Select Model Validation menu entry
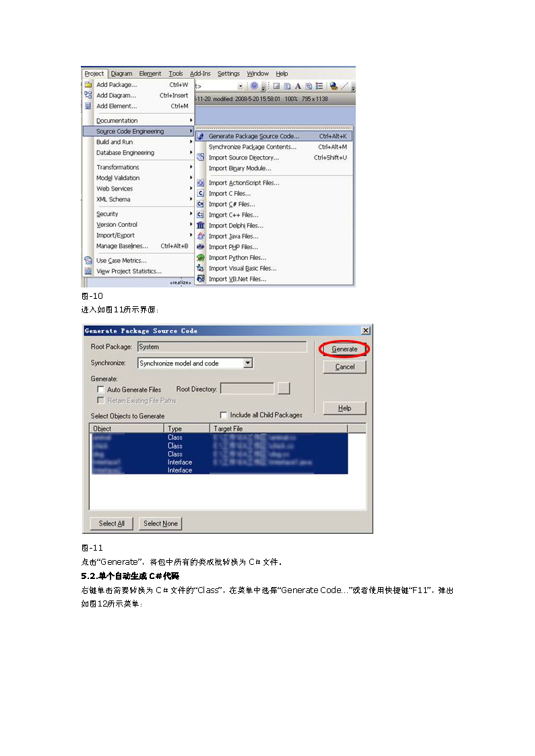 coord(138,178)
